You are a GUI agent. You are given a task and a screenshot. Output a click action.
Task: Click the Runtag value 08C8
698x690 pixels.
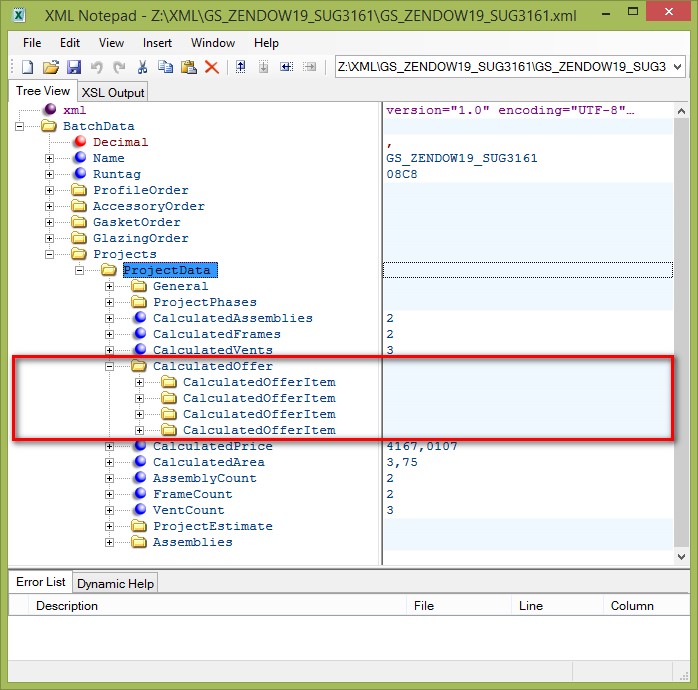tap(402, 174)
